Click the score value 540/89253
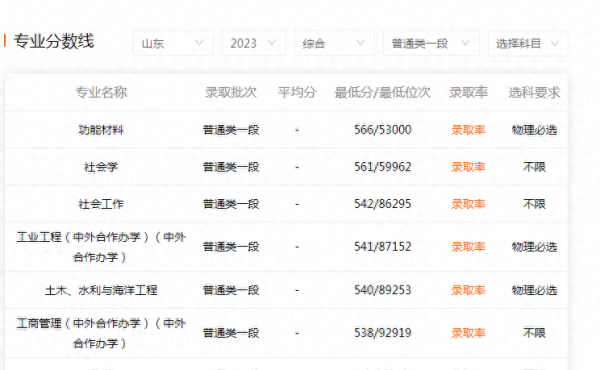The image size is (600, 370). [383, 290]
